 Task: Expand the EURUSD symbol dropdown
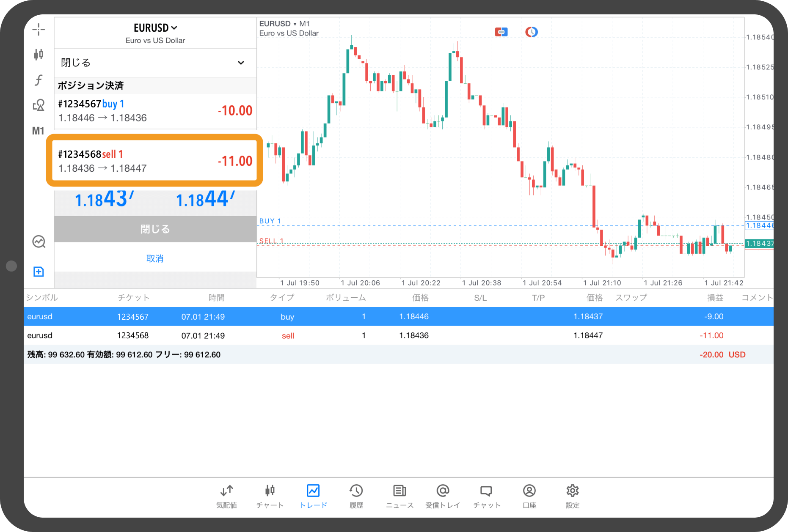[155, 28]
